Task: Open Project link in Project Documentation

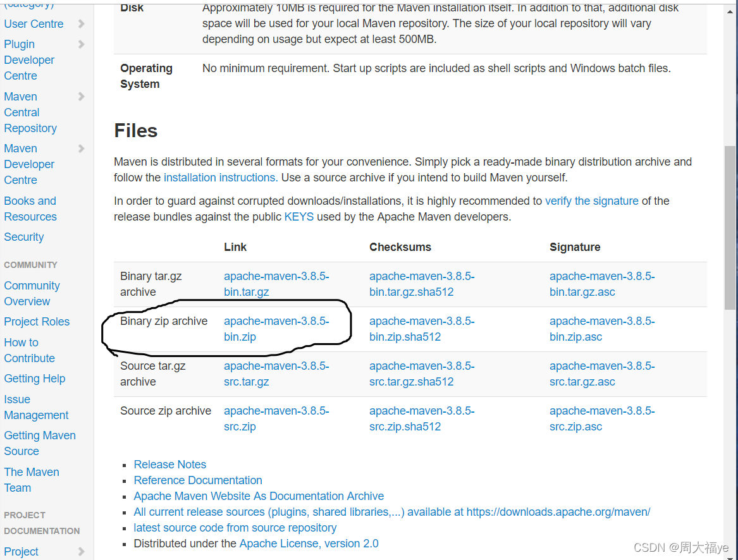Action: [21, 552]
